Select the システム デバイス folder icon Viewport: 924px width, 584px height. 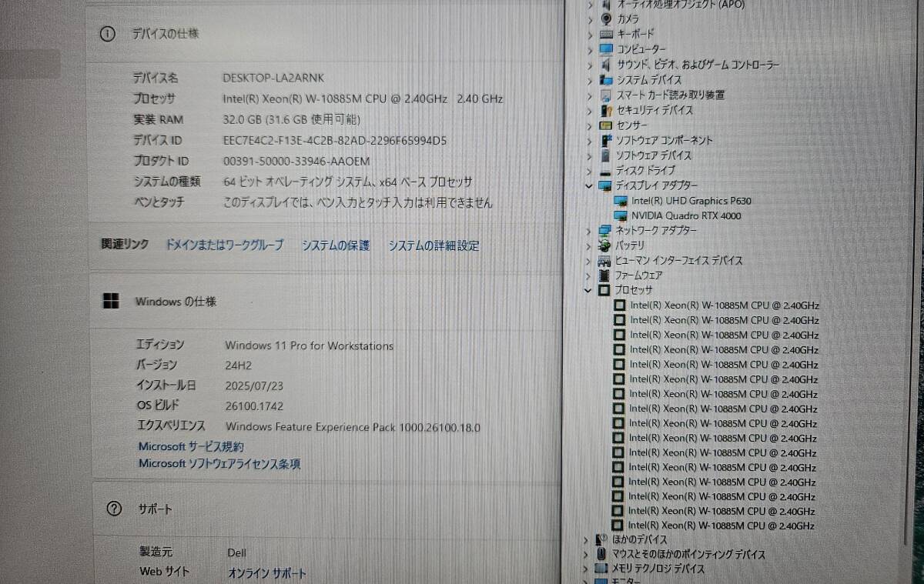tap(606, 80)
